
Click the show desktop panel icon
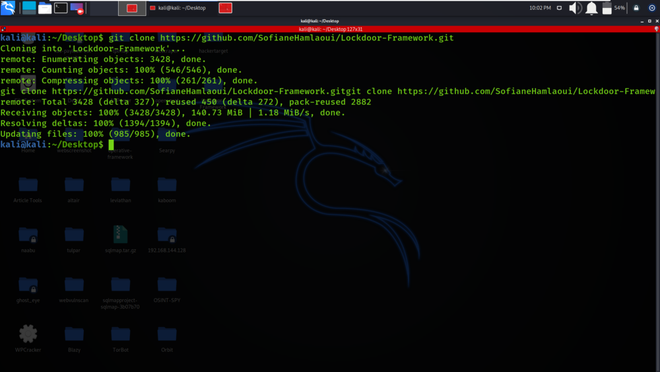coord(29,8)
